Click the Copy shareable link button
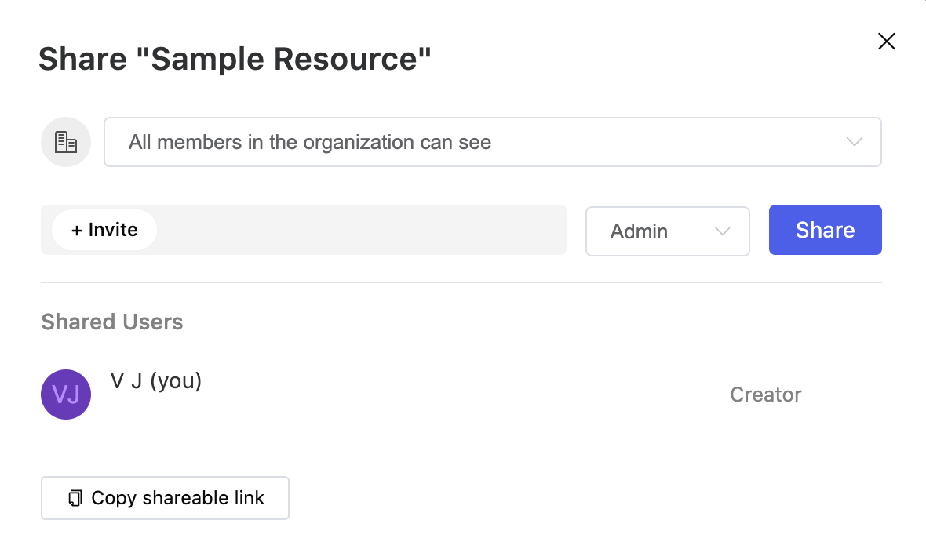926x560 pixels. 165,498
